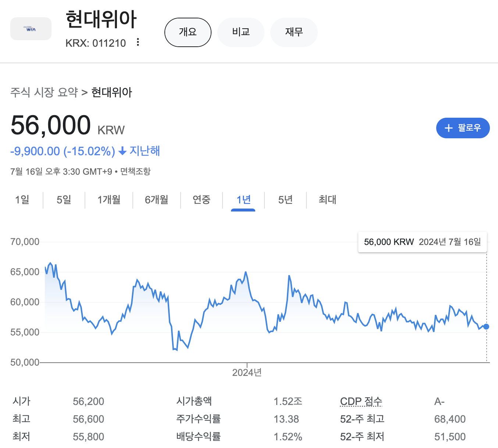Image resolution: width=498 pixels, height=448 pixels.
Task: Click the Hyundai Wia company logo thumbnail
Action: click(31, 29)
